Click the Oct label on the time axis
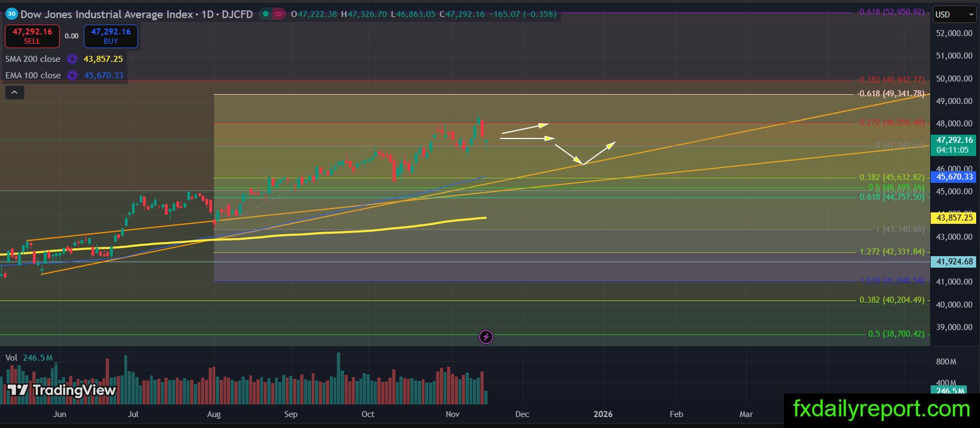 [x=368, y=414]
